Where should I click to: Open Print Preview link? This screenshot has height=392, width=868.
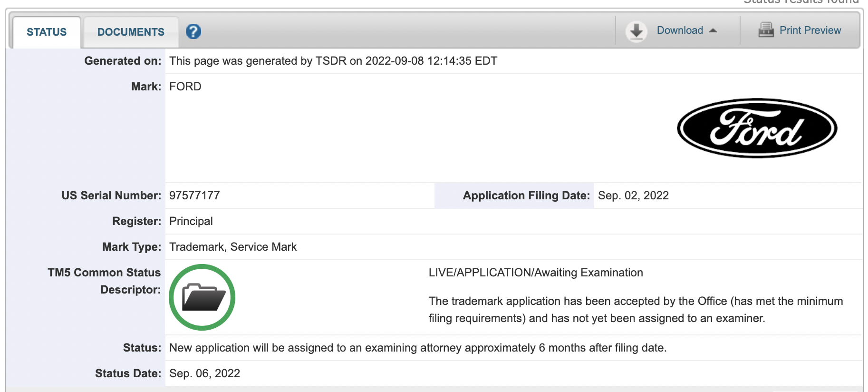pos(810,30)
